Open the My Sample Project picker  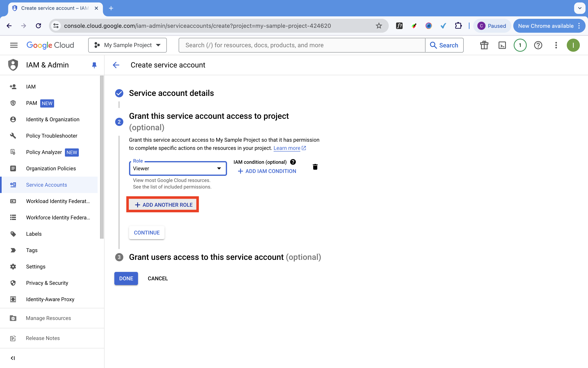point(127,45)
